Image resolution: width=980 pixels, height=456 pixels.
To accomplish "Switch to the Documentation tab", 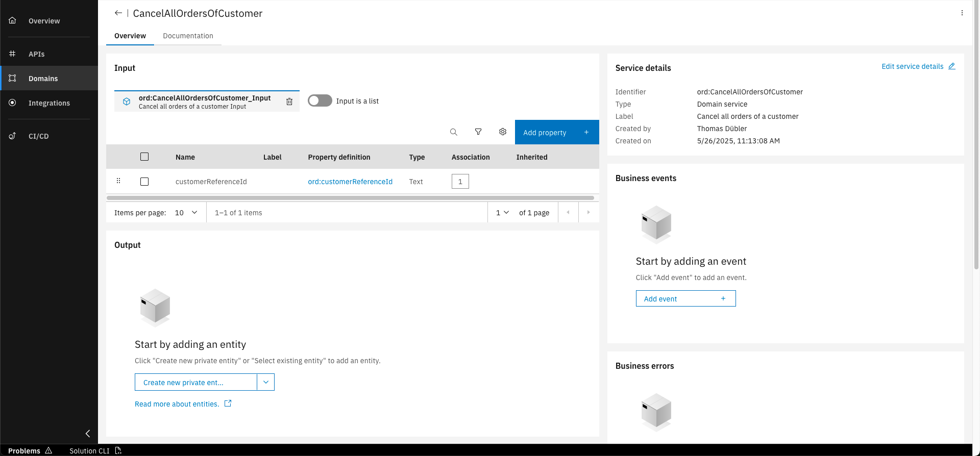I will pos(188,36).
